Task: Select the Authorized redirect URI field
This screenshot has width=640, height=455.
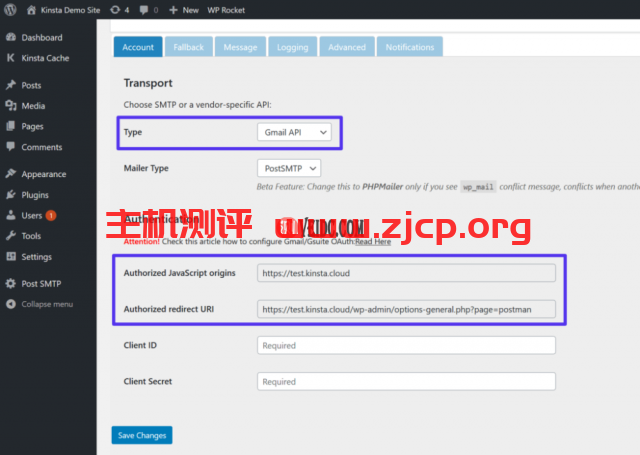Action: tap(406, 309)
